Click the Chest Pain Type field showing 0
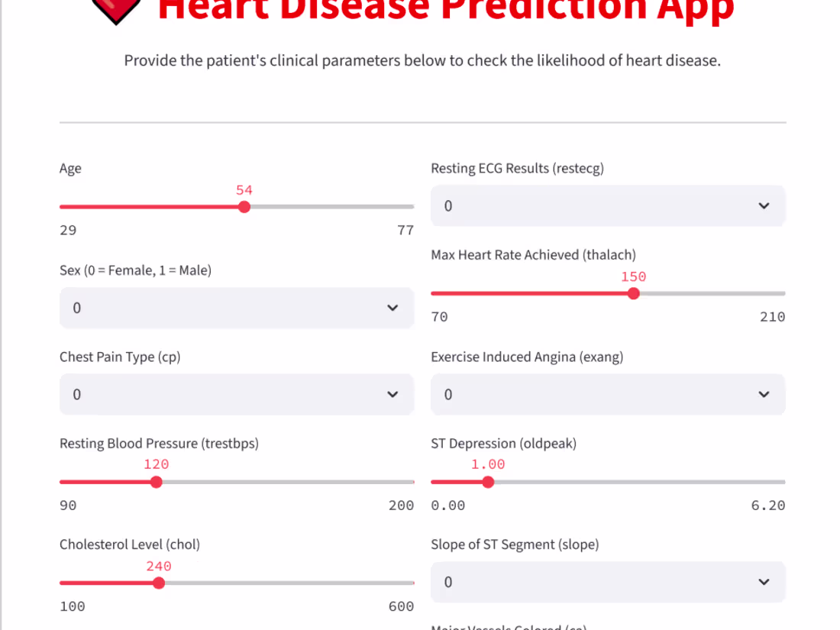The height and width of the screenshot is (630, 840). (237, 394)
